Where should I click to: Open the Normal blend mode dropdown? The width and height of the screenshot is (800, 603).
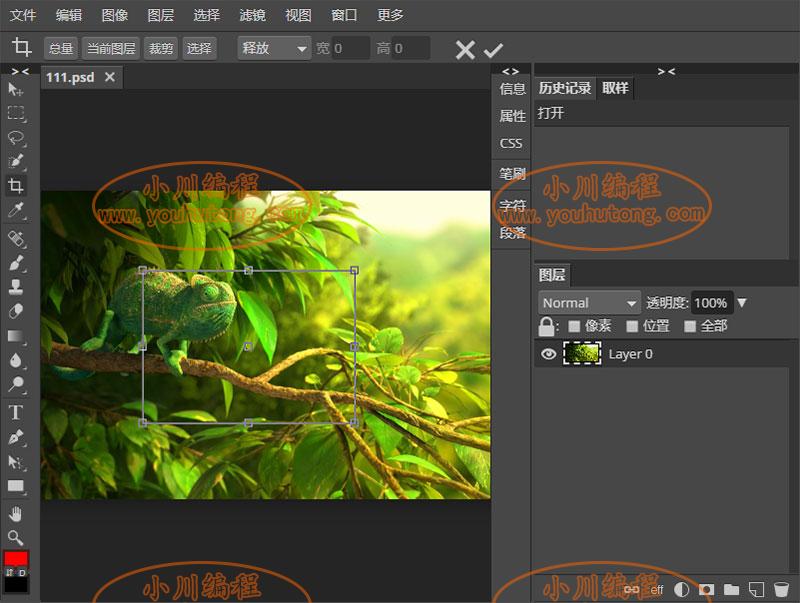589,303
